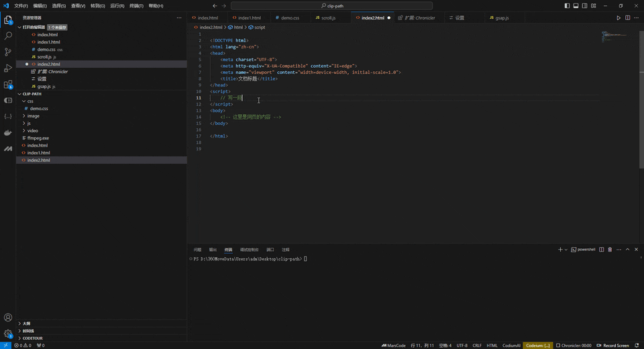This screenshot has height=349, width=644.
Task: Close the terminal panel with X
Action: click(x=636, y=250)
